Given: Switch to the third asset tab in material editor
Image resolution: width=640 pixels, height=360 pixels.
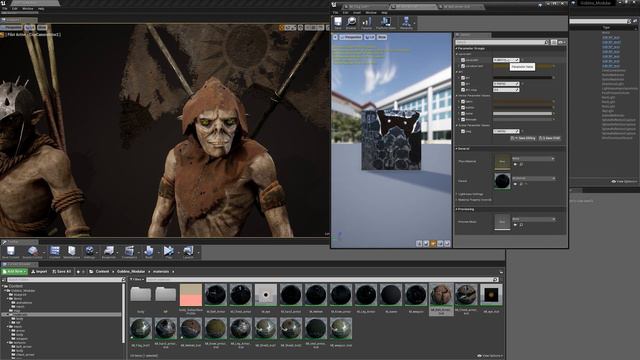Looking at the screenshot, I should point(460,7).
